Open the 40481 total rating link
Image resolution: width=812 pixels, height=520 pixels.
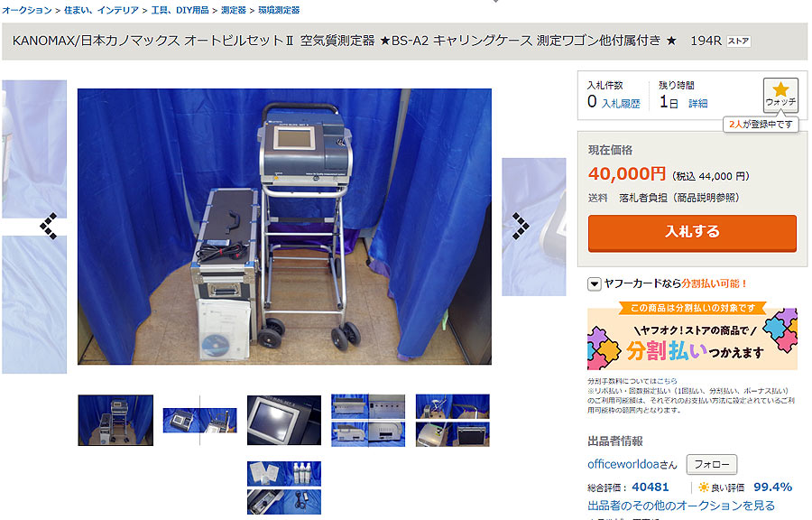click(650, 487)
